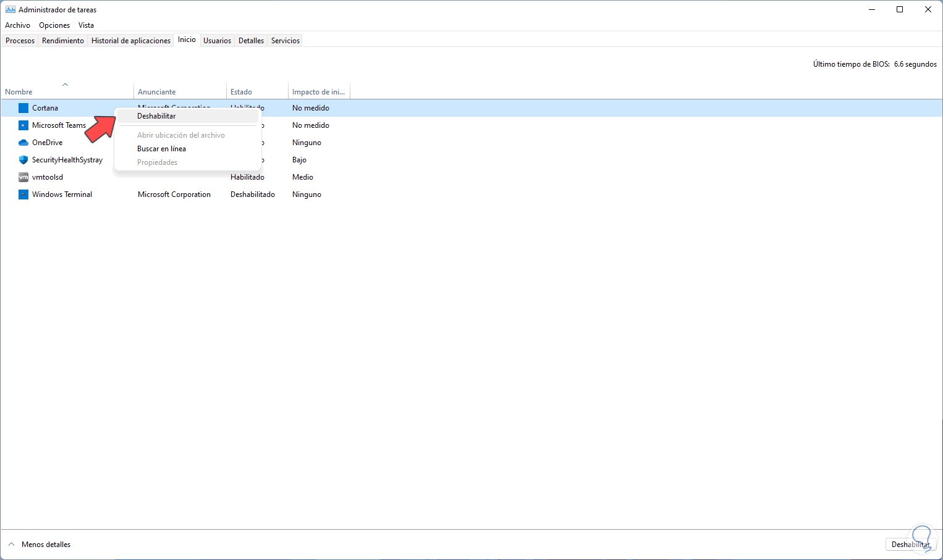This screenshot has width=943, height=560.
Task: Click the Deshabilitar button at bottom right
Action: [910, 545]
